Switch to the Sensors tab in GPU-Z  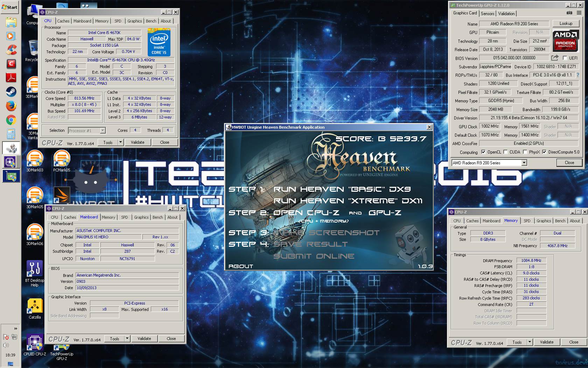488,14
